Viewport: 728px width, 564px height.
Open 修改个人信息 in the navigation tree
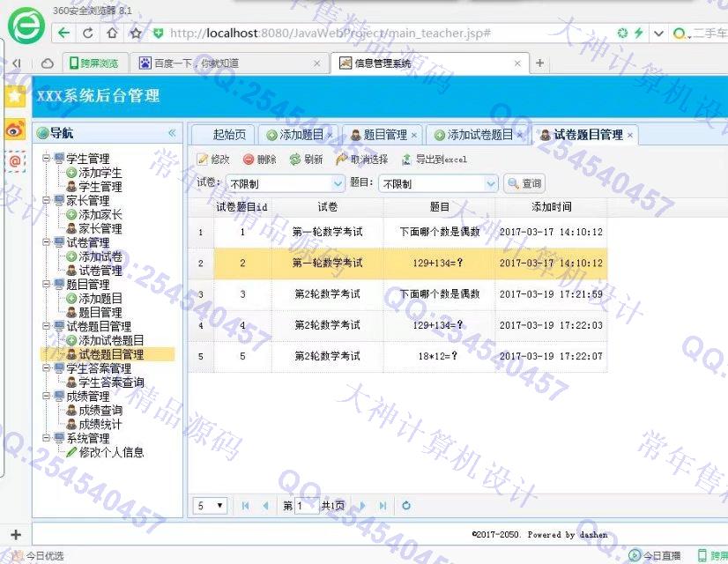[110, 452]
